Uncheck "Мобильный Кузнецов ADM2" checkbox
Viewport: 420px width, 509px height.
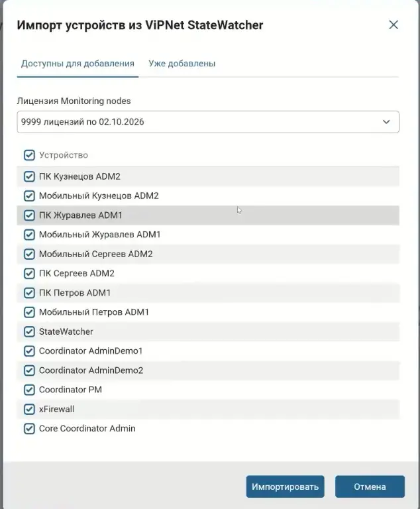(29, 196)
